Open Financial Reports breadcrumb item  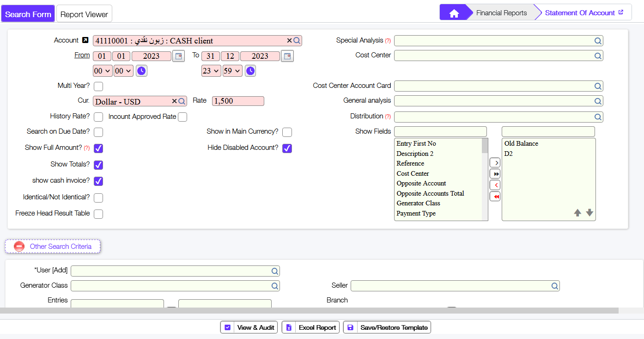(501, 13)
